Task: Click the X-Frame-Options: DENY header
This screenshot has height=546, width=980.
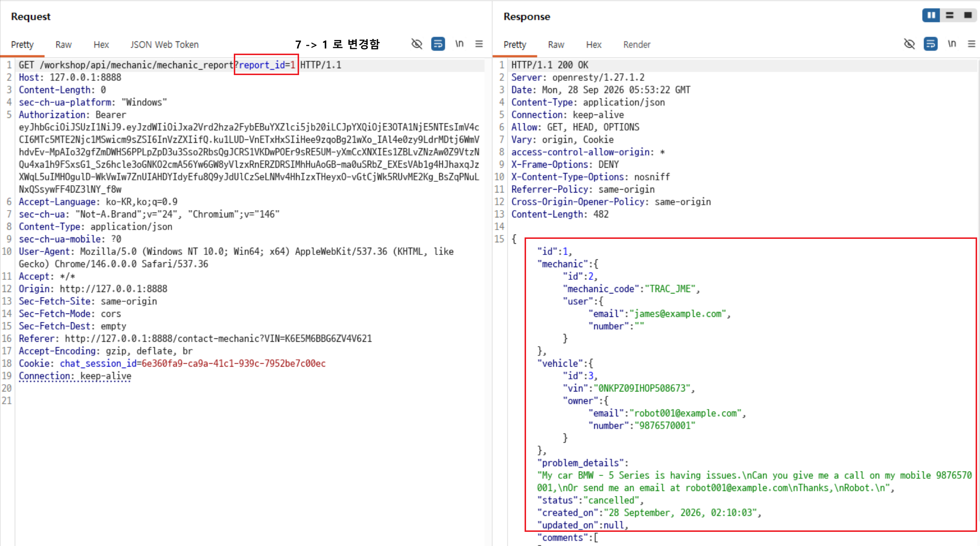Action: pos(565,164)
